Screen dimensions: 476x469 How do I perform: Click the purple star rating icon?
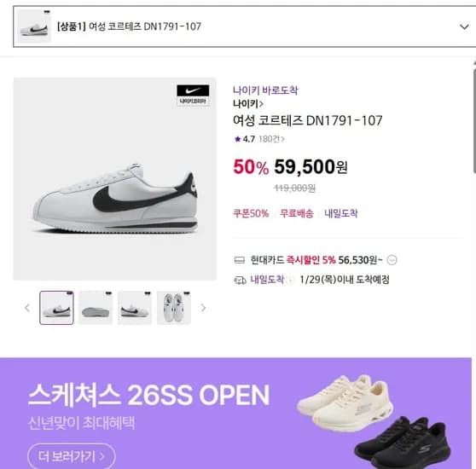(x=237, y=139)
